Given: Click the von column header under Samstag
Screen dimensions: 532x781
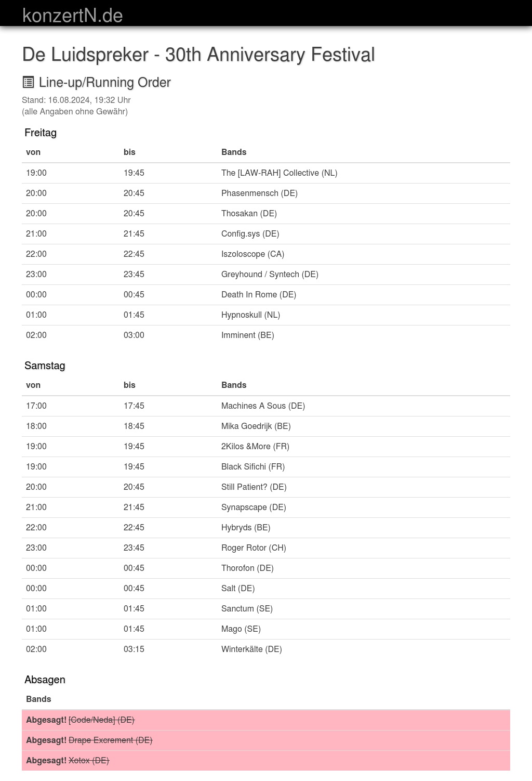Looking at the screenshot, I should [33, 385].
